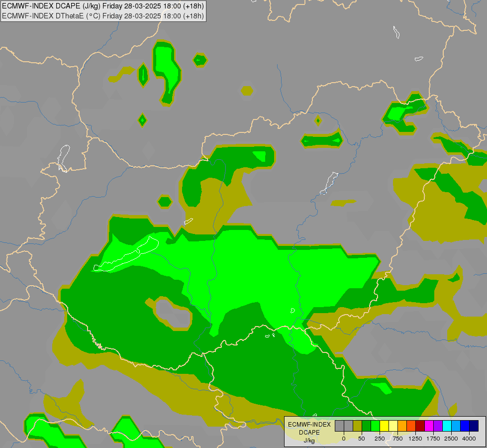The height and width of the screenshot is (448, 487).
Task: Click the legend tick value '1250'
Action: [x=415, y=439]
